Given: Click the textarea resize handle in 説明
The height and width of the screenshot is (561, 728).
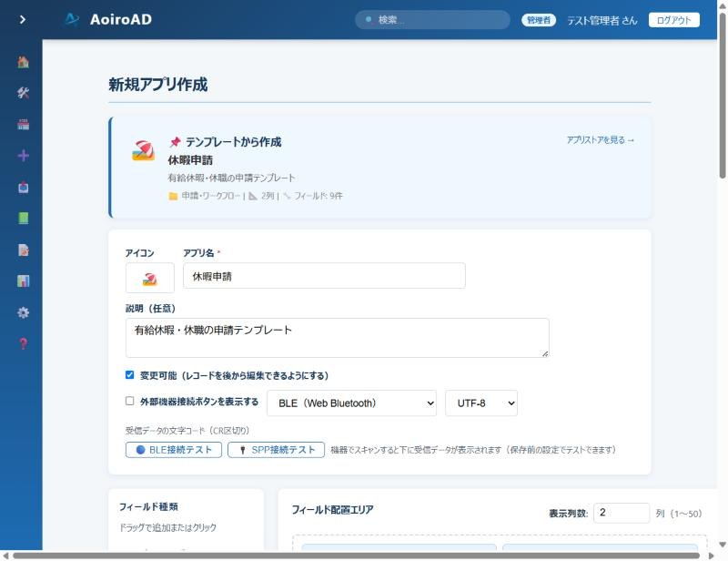Looking at the screenshot, I should tap(545, 353).
